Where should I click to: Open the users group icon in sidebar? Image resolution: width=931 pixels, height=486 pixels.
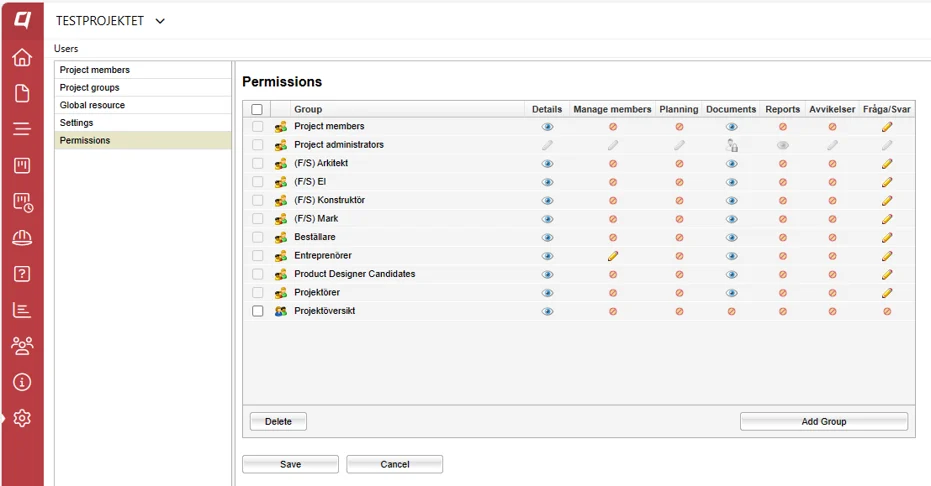(22, 346)
